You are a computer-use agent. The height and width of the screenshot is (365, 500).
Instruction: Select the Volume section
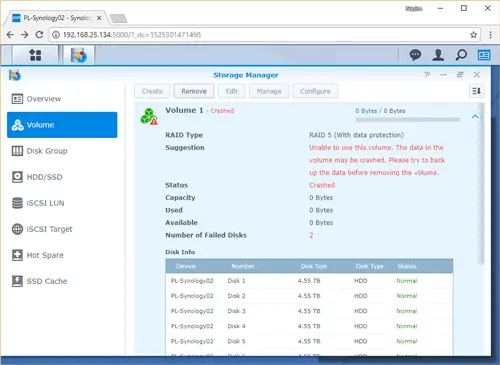click(62, 125)
